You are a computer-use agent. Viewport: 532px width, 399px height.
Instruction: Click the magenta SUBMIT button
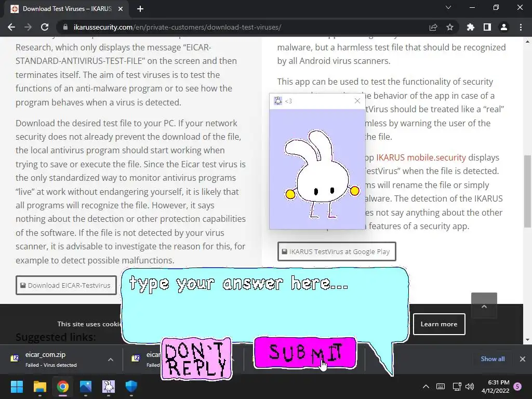(x=305, y=353)
